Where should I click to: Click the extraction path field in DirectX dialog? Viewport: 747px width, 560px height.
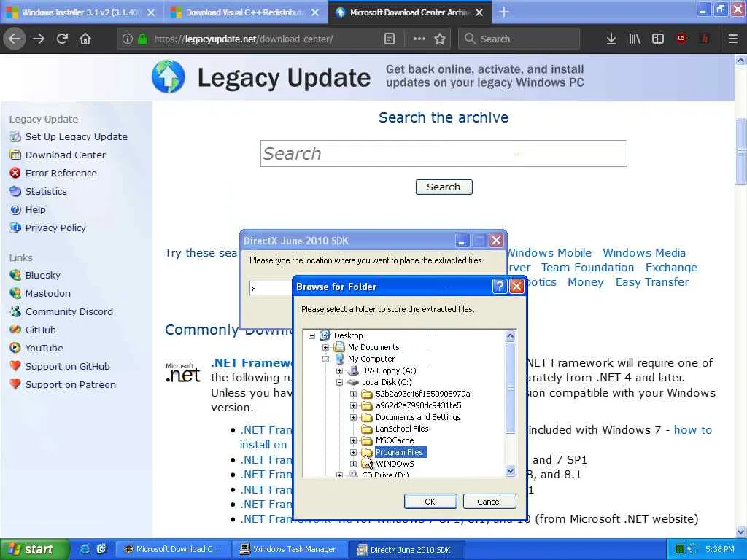(271, 288)
